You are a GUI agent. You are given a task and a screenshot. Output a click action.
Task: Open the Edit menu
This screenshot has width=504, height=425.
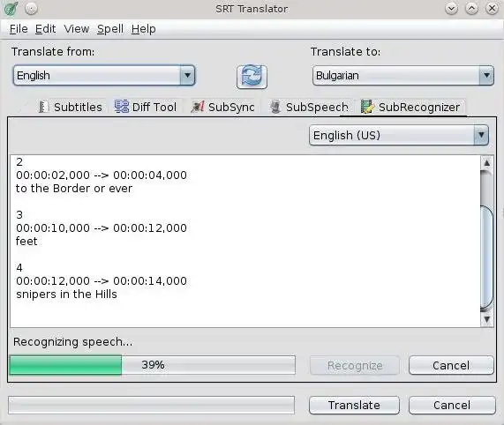pos(45,29)
